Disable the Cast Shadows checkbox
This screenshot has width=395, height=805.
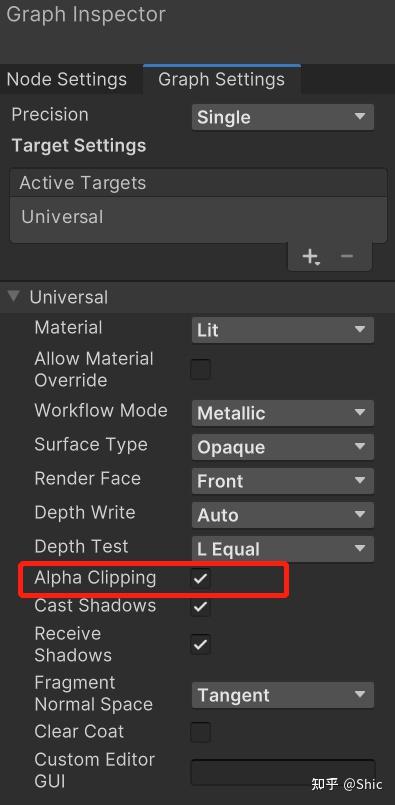[x=200, y=607]
